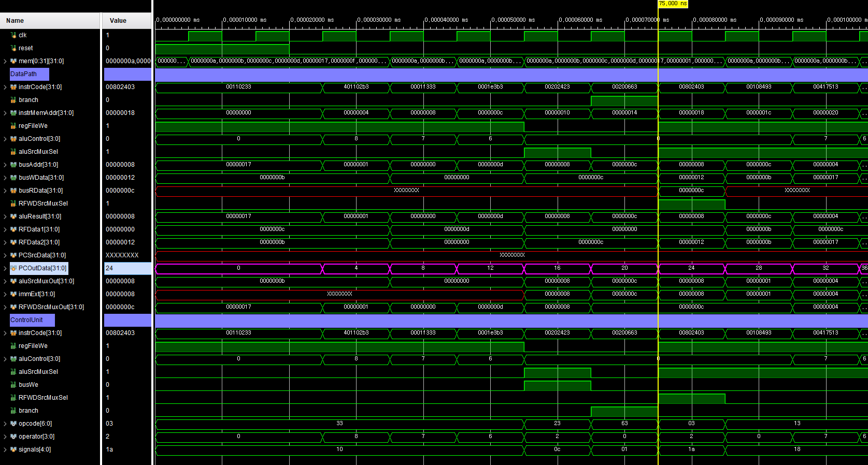The width and height of the screenshot is (868, 465).
Task: Click the aluSrcMuxSel icon in DataPath group
Action: [13, 152]
